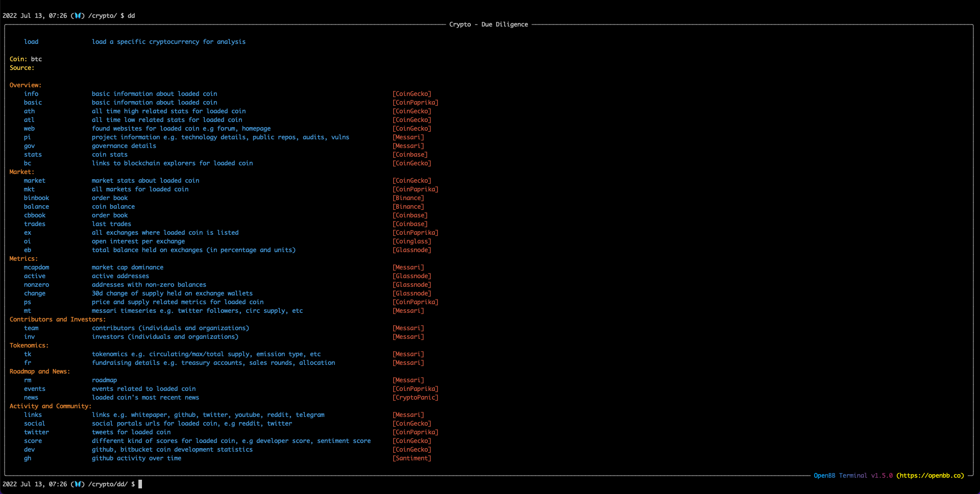Click the 'Crypto - Due Diligence' panel title
The image size is (980, 494).
[489, 24]
